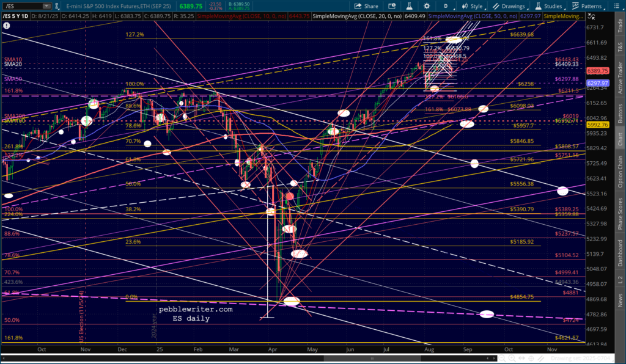Click the L: 6383.75 low value
The image size is (626, 364).
[128, 16]
